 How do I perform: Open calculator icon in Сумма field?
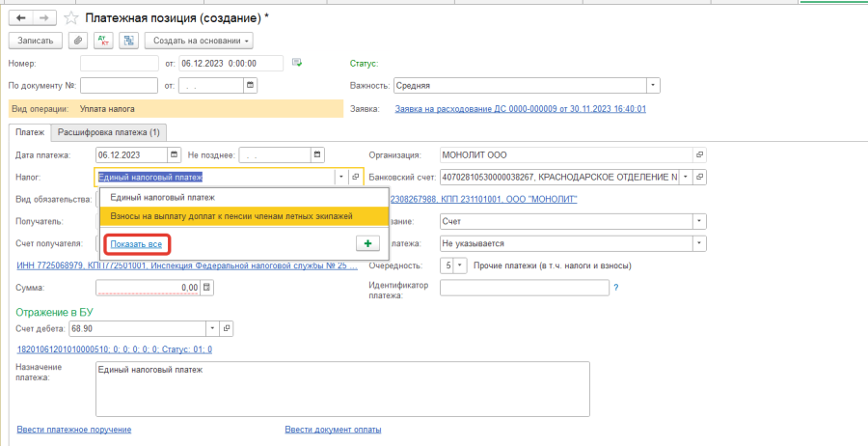point(205,288)
